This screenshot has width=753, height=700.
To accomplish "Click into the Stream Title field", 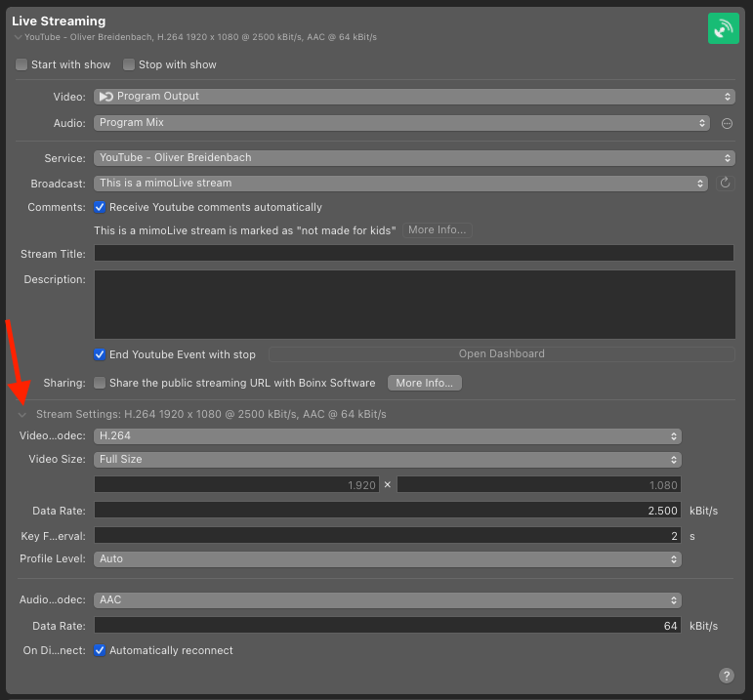I will 414,253.
